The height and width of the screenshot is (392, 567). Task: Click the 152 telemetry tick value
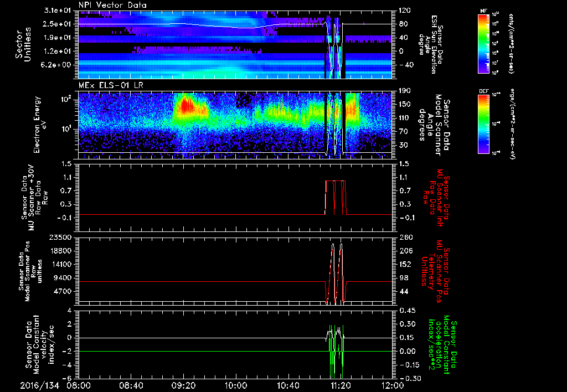point(405,264)
